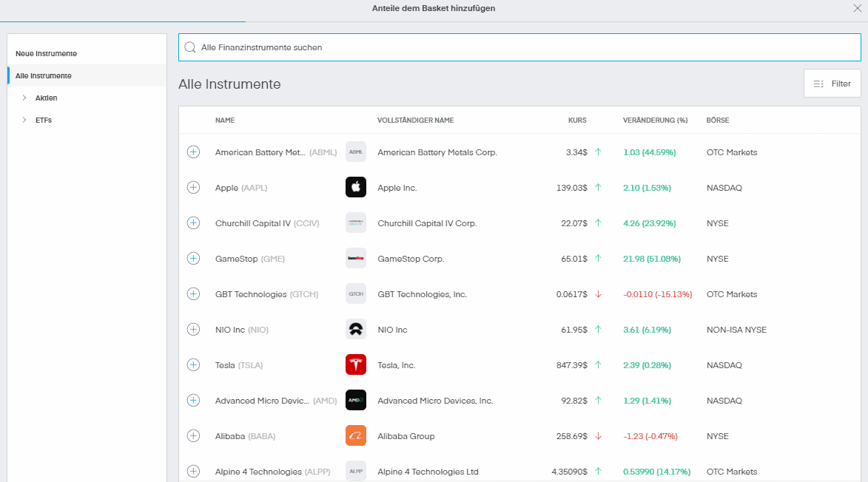Add Alpine 4 Technologies to basket

click(193, 471)
